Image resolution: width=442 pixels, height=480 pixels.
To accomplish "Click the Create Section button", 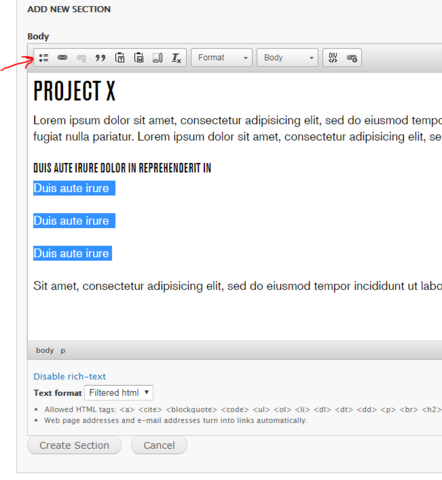I will coord(74,445).
